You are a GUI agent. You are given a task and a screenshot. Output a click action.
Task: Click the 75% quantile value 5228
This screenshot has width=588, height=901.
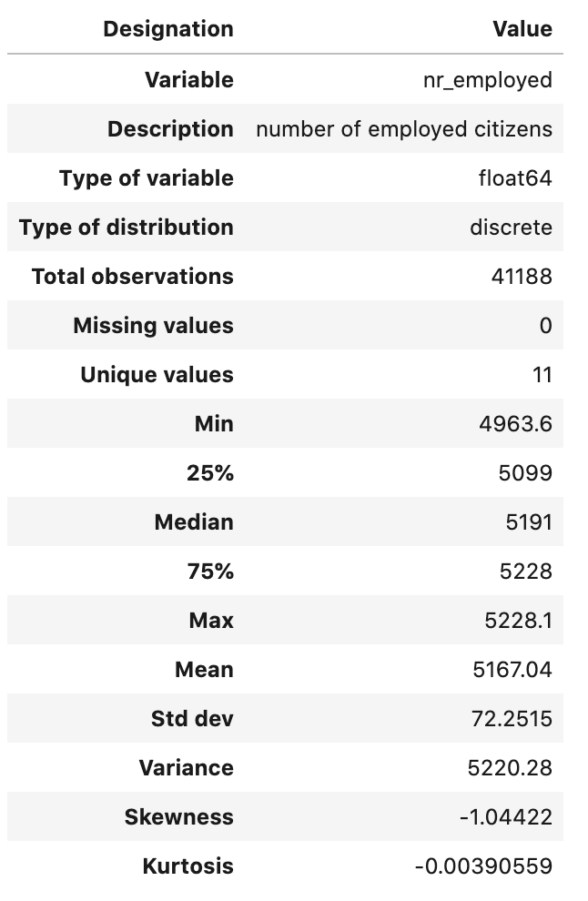[x=526, y=572]
